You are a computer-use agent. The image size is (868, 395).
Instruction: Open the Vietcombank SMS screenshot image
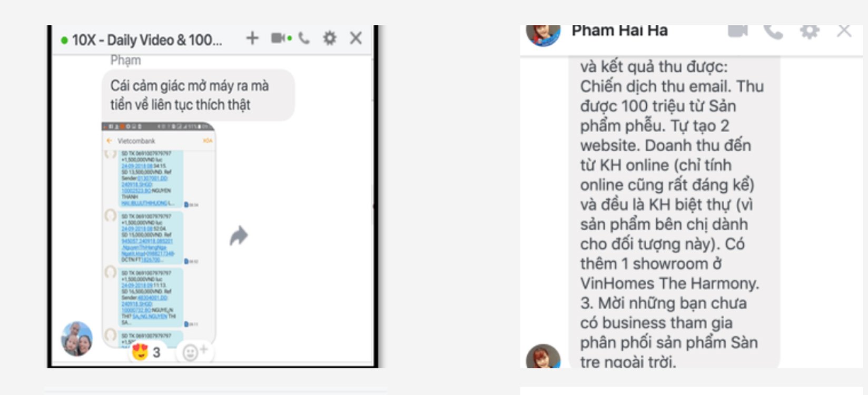tap(159, 234)
